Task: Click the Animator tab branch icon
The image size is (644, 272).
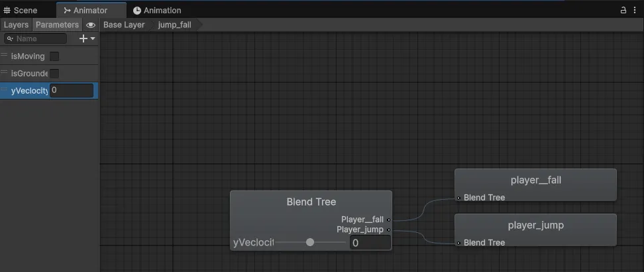Action: point(68,11)
